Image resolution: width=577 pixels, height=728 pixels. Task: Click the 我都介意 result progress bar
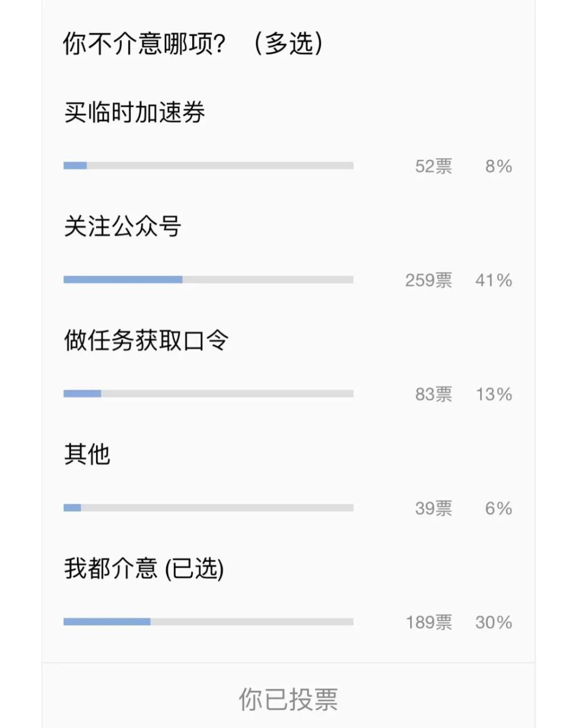[208, 622]
